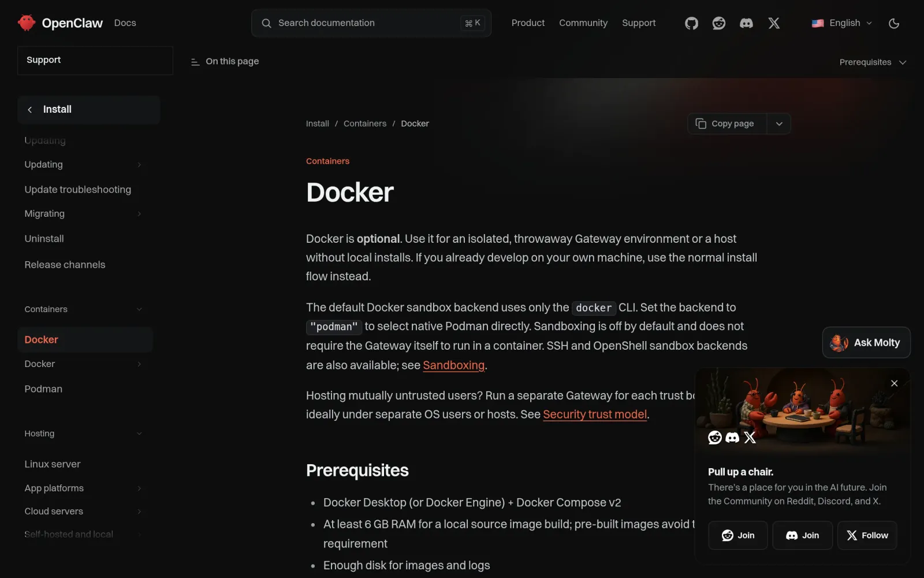Click the OpenClaw lobster logo
The image size is (924, 578).
(x=27, y=23)
